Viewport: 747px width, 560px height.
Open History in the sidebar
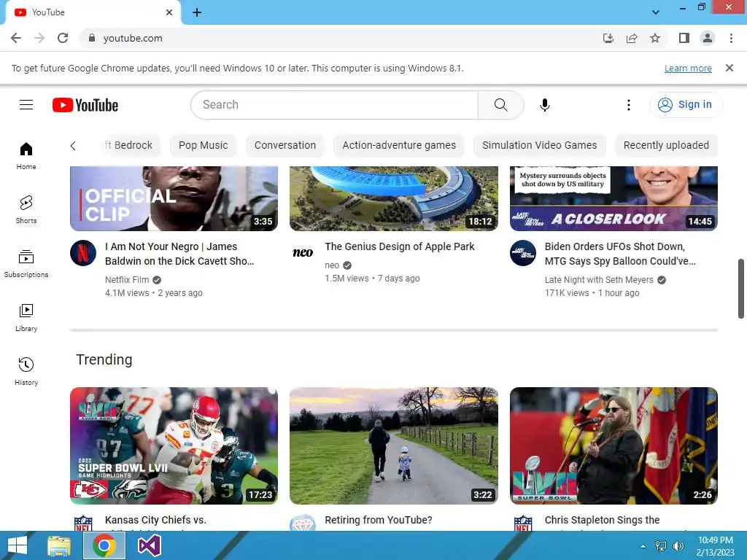[x=26, y=371]
